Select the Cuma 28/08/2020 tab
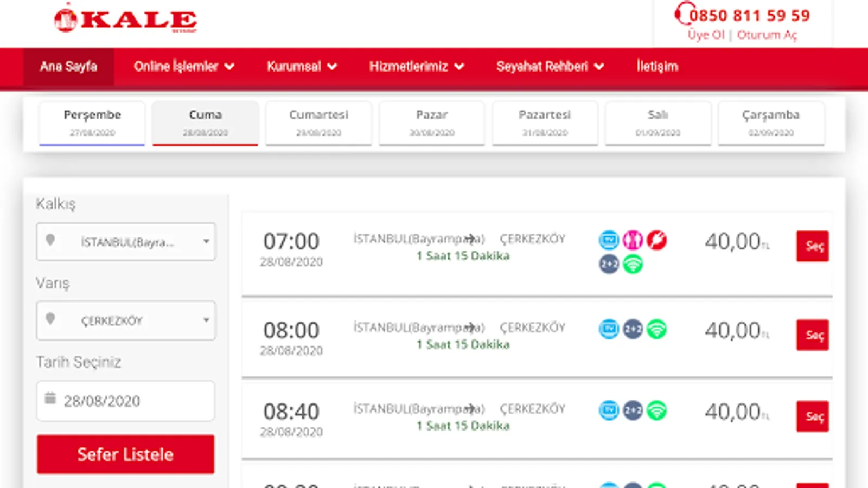Screen dimensions: 868x488 [x=205, y=123]
